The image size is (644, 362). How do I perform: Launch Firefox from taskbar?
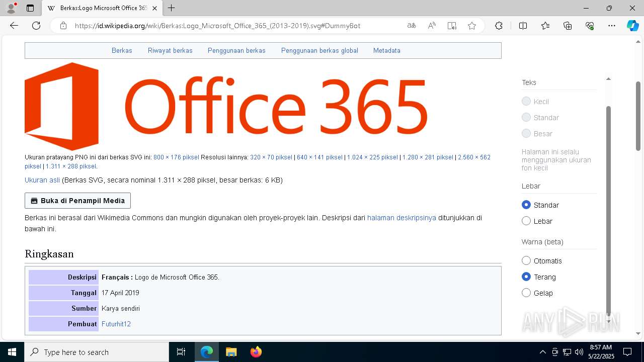pos(256,352)
